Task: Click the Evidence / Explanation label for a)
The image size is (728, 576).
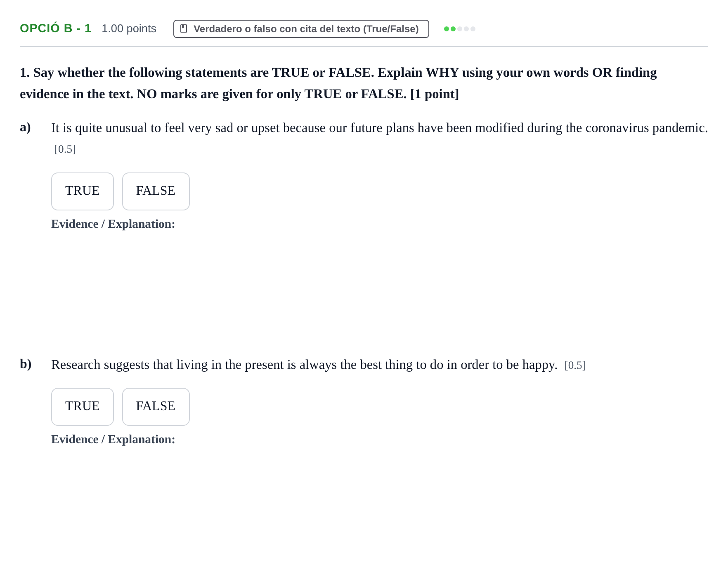Action: pyautogui.click(x=113, y=224)
